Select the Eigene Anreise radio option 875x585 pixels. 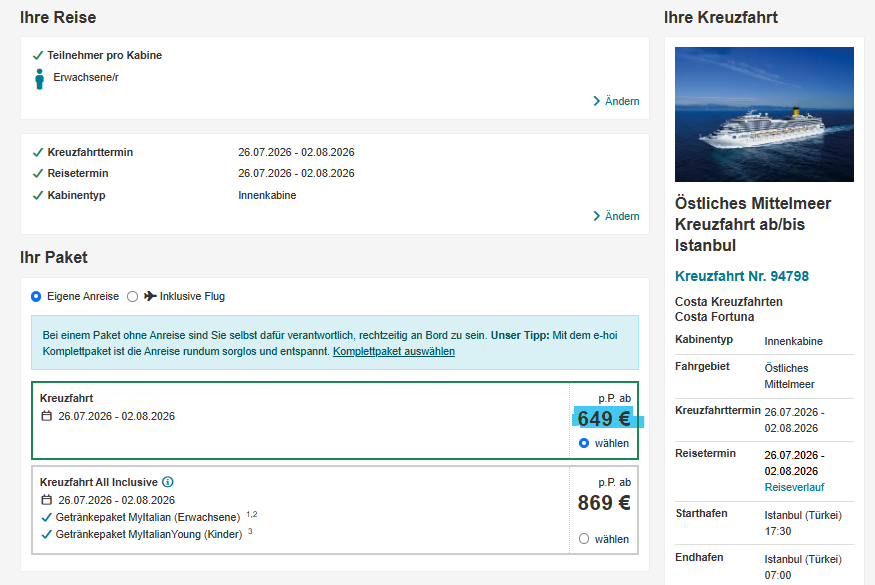point(36,296)
